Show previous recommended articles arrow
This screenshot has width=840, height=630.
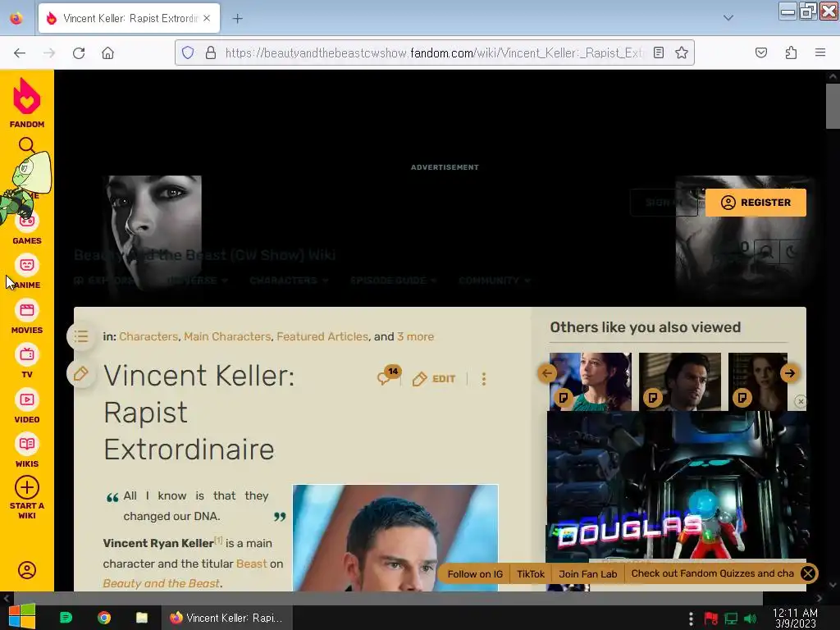coord(547,373)
